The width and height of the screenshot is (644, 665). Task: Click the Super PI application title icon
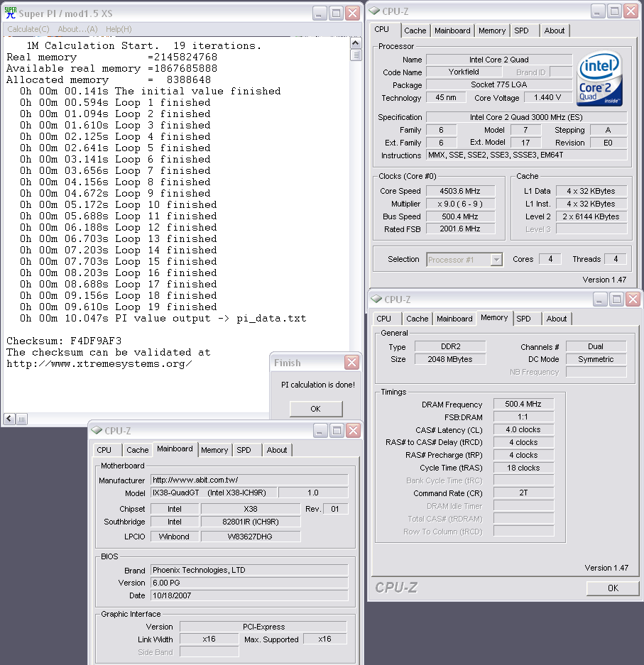pyautogui.click(x=10, y=13)
